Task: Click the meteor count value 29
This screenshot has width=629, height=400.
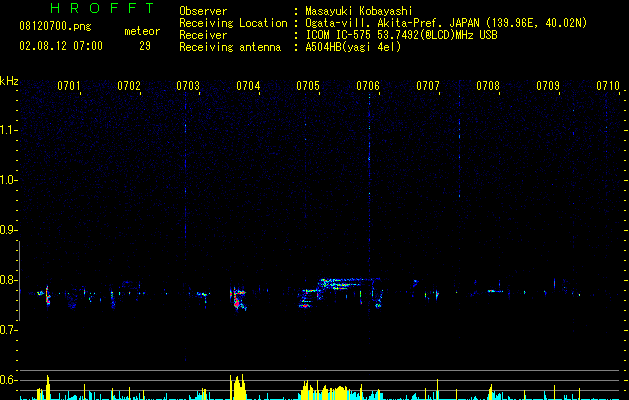Action: (x=145, y=46)
